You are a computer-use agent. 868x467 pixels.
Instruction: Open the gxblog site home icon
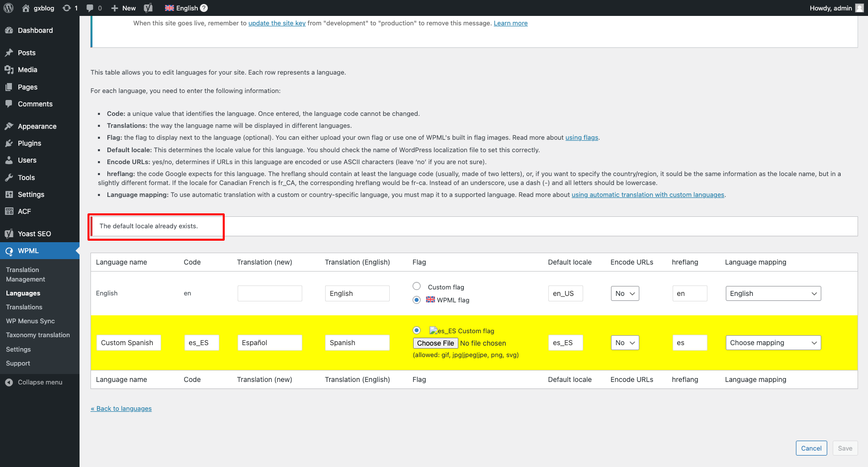coord(26,8)
